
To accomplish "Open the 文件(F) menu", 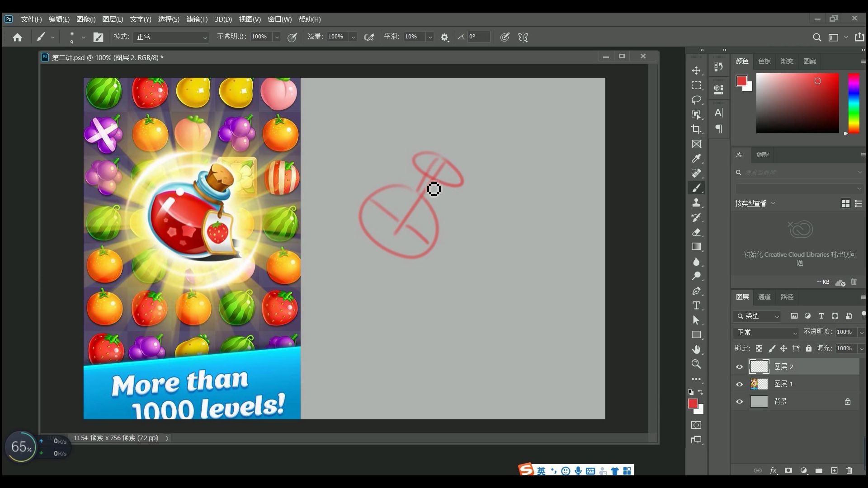I will coord(31,19).
